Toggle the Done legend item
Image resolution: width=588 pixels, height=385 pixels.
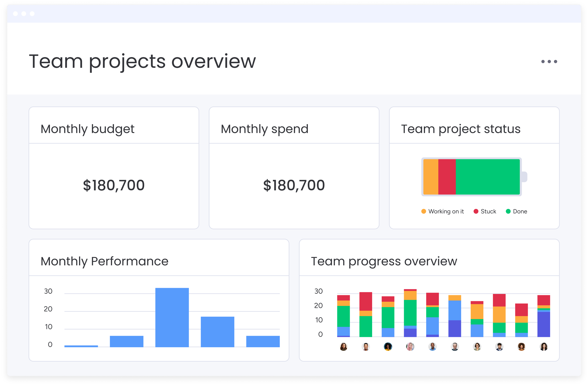point(516,211)
